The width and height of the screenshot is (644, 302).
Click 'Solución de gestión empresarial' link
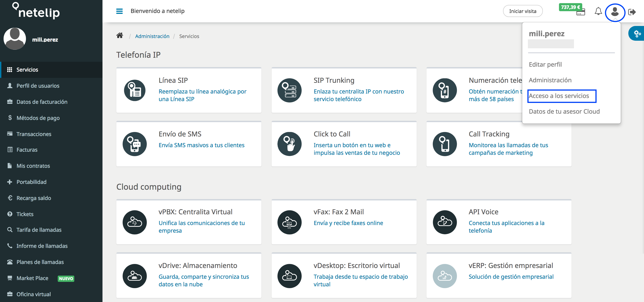pos(511,277)
